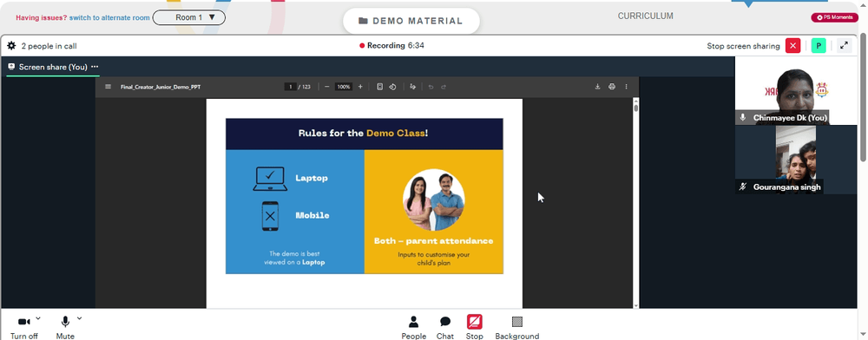Expand camera options chevron
The image size is (868, 340).
[38, 318]
